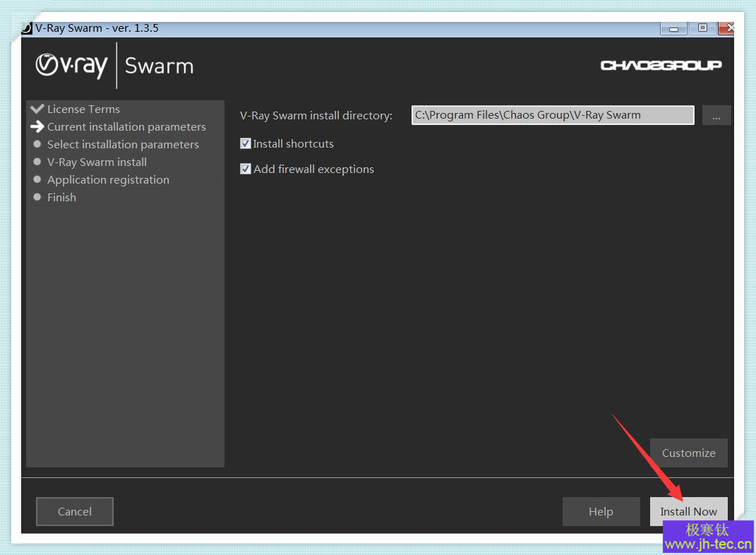Select the V-Ray Swarm install step
The image size is (756, 555).
coord(97,162)
